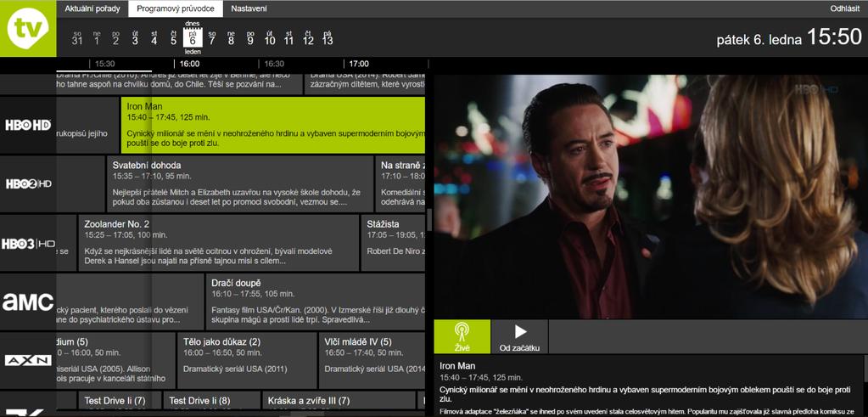Click the Iron Man title in details panel
Screen dimensions: 868x417
click(457, 366)
